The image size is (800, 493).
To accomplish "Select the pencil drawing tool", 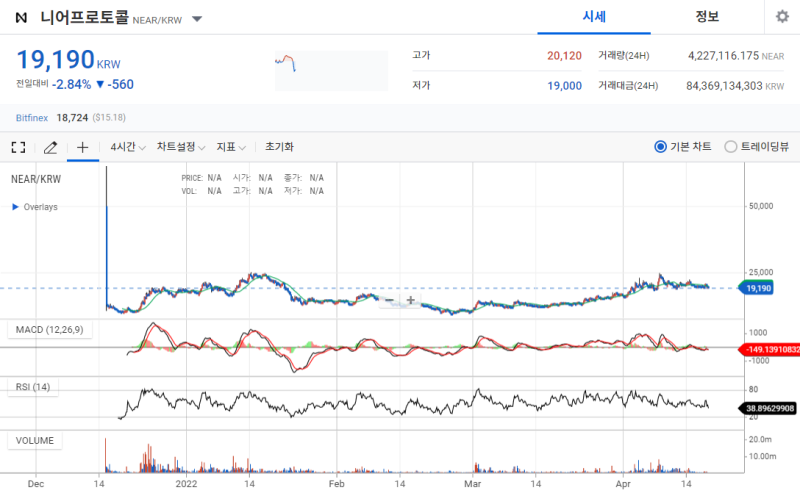I will pos(51,147).
